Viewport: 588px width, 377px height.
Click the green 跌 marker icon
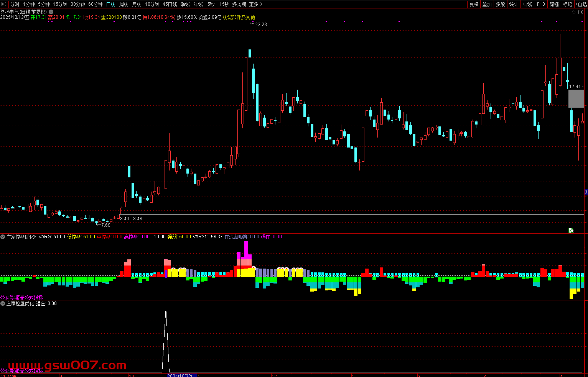pos(571,230)
